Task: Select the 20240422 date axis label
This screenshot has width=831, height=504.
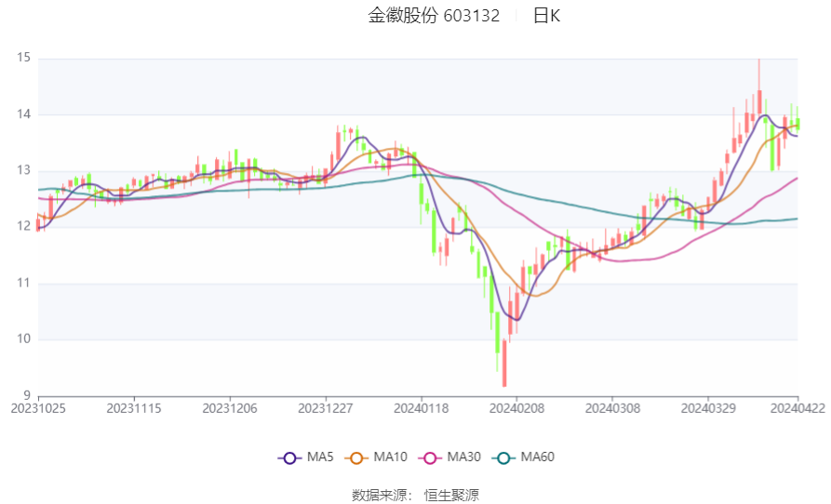Action: tap(797, 409)
